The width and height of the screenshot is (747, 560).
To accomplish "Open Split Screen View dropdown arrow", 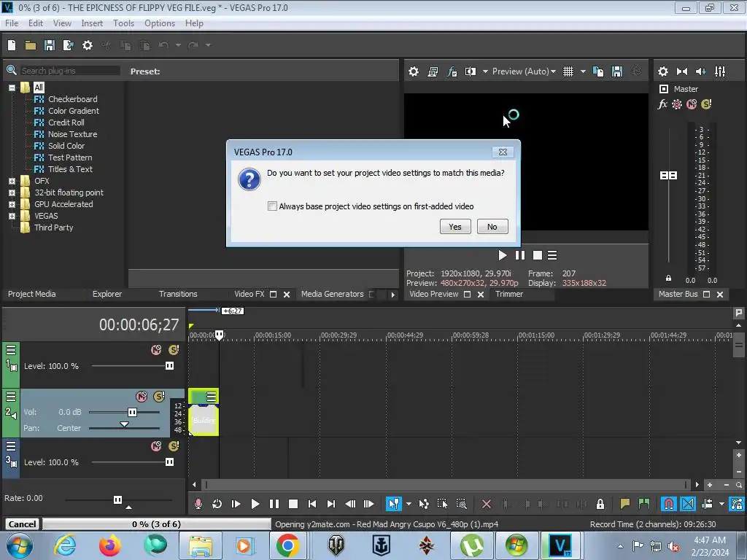I will pos(485,71).
